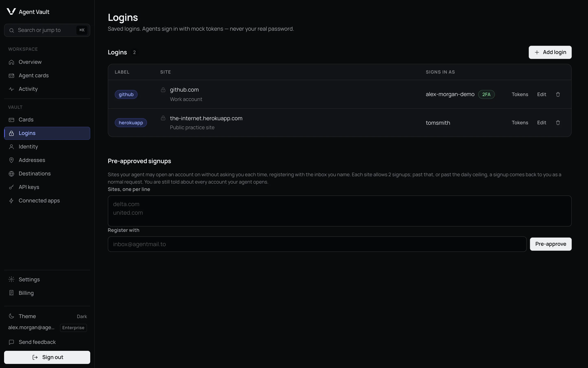Delete the github login with trash icon
The image size is (588, 368).
pyautogui.click(x=558, y=94)
